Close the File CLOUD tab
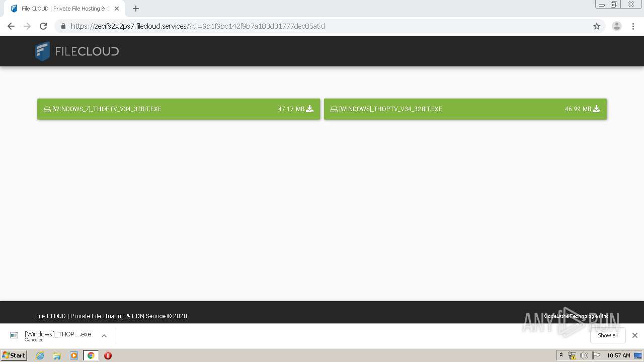This screenshot has width=644, height=362. point(117,9)
